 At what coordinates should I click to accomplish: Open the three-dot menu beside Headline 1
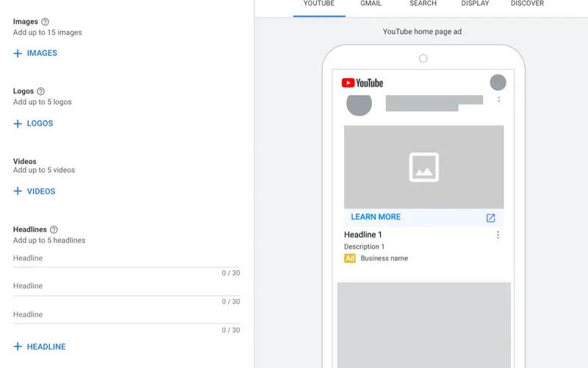point(498,235)
